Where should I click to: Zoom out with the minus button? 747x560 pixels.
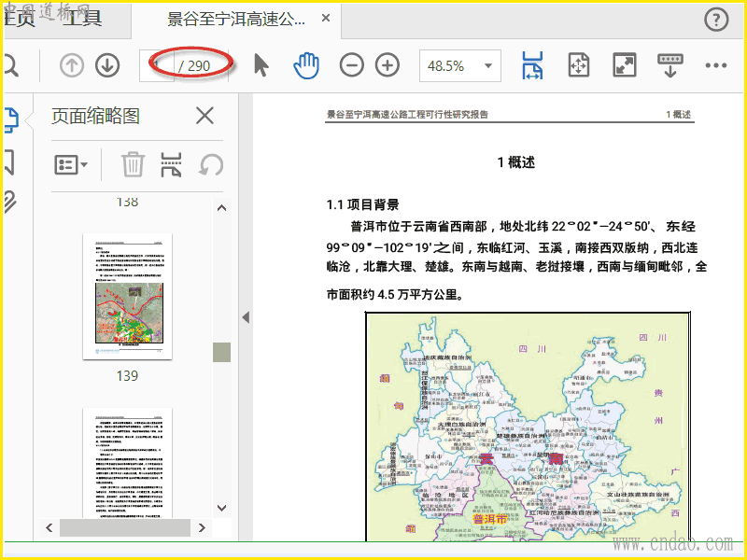click(x=352, y=65)
